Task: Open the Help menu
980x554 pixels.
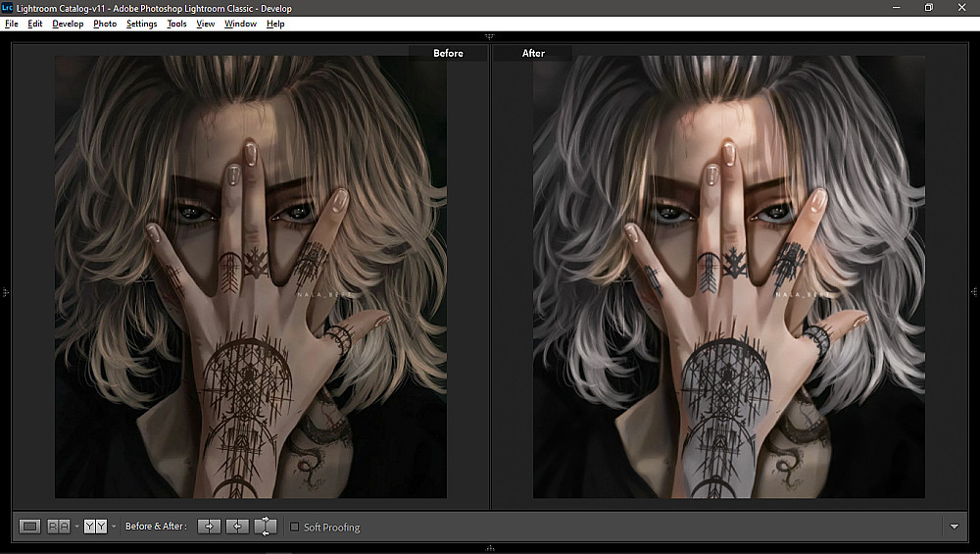Action: tap(275, 24)
